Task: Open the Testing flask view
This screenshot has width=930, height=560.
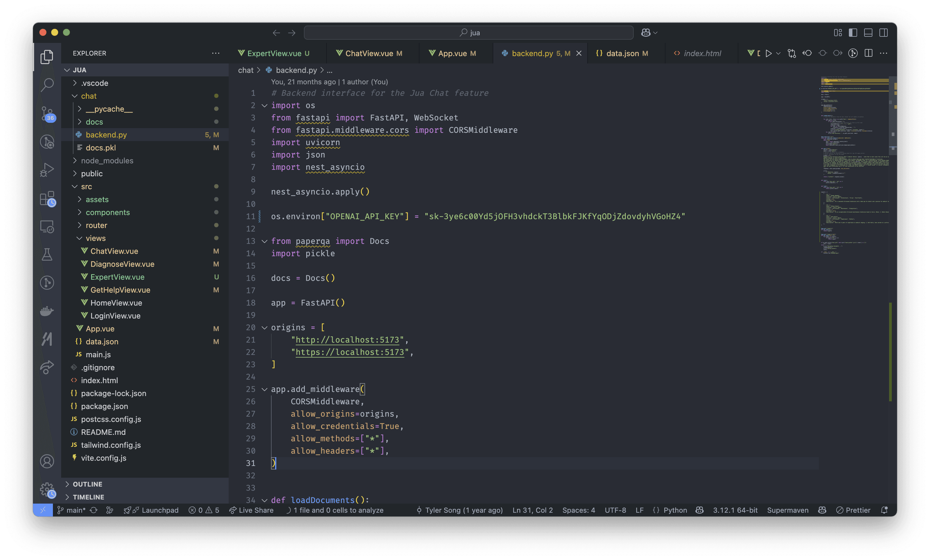Action: coord(47,254)
